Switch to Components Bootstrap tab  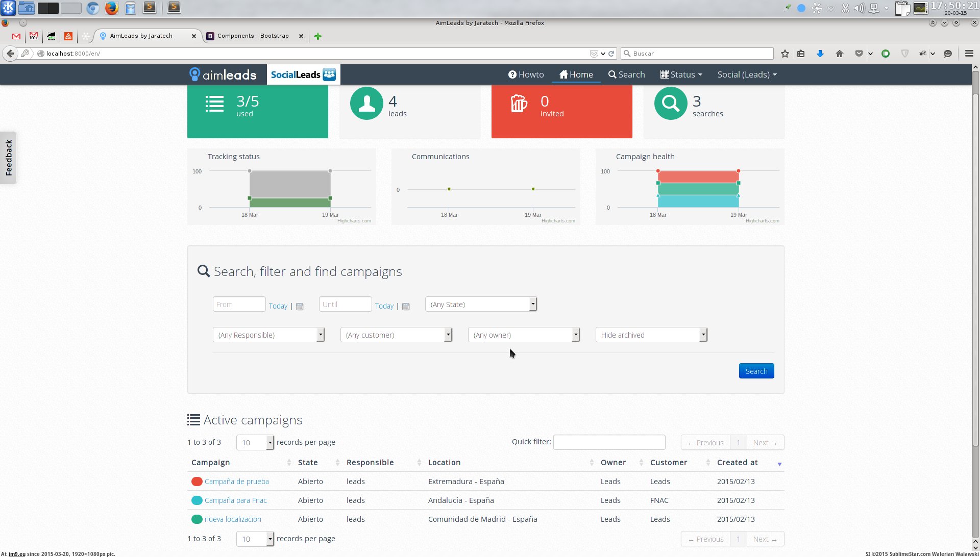tap(253, 36)
